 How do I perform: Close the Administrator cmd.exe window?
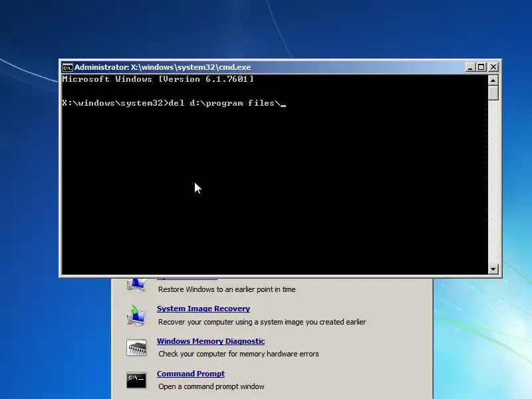[x=493, y=67]
